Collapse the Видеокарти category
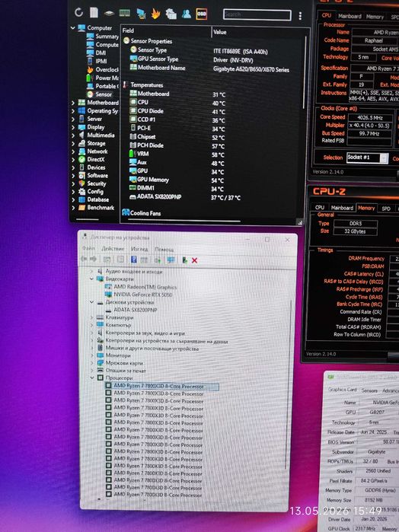The height and width of the screenshot is (532, 399). 91,279
